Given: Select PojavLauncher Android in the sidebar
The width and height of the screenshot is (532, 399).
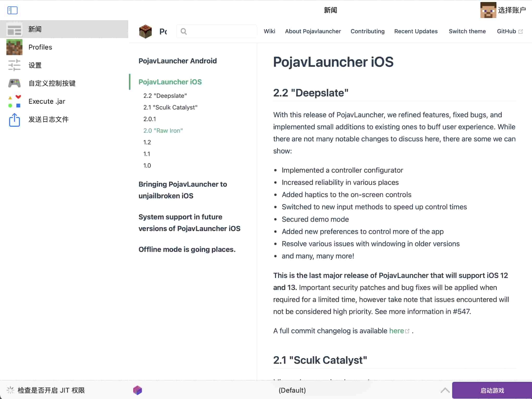Looking at the screenshot, I should click(x=178, y=61).
